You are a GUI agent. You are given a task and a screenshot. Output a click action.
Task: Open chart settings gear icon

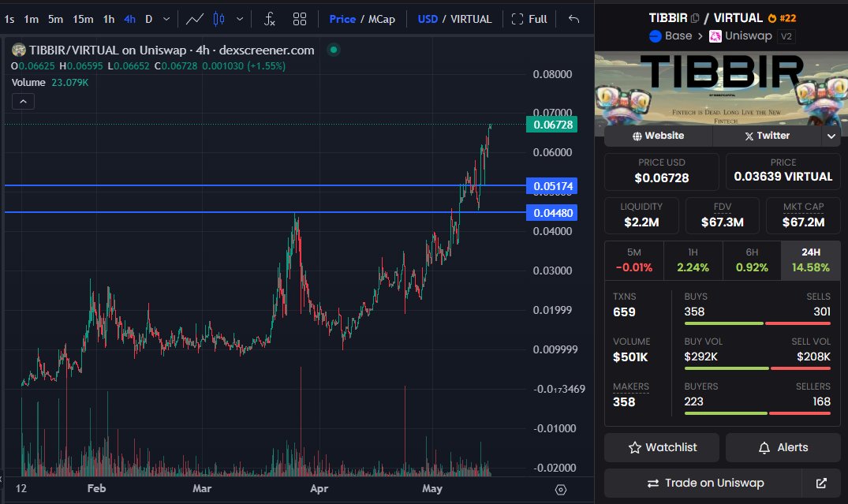[x=561, y=489]
